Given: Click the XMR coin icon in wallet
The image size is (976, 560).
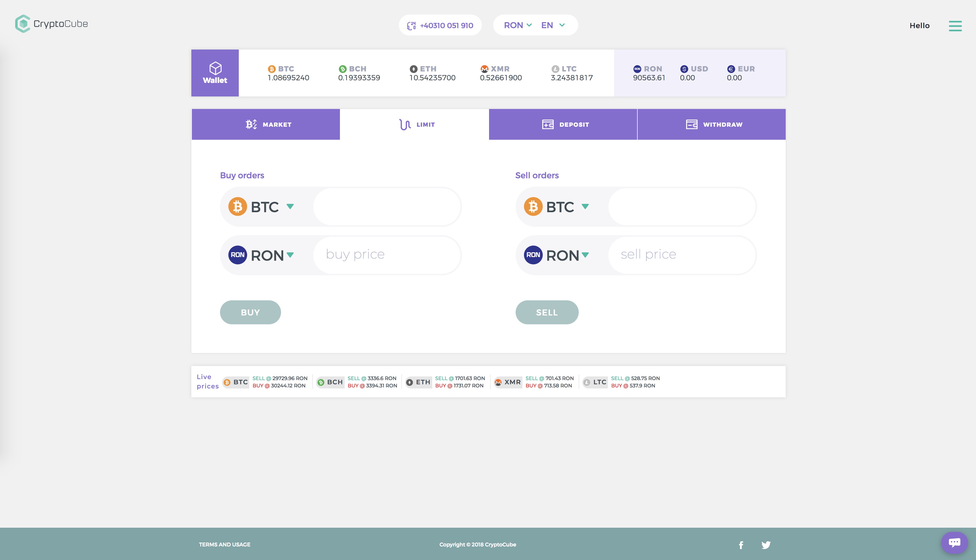Looking at the screenshot, I should [485, 69].
